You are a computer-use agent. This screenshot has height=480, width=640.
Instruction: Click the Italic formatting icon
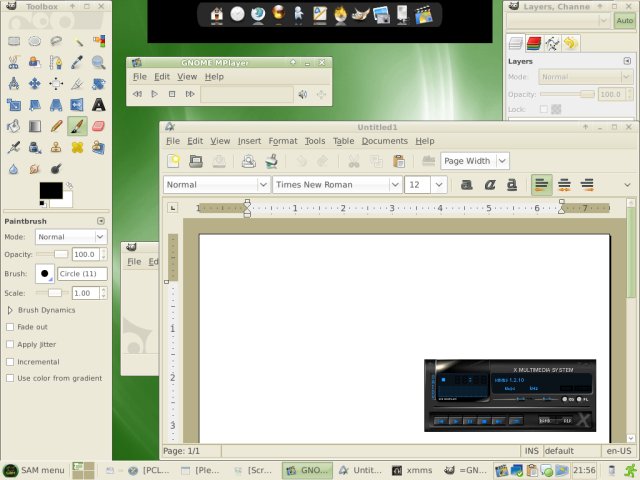click(x=490, y=184)
